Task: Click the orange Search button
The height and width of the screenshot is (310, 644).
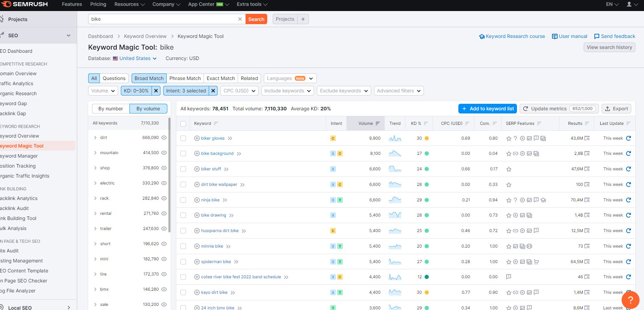Action: pos(256,19)
